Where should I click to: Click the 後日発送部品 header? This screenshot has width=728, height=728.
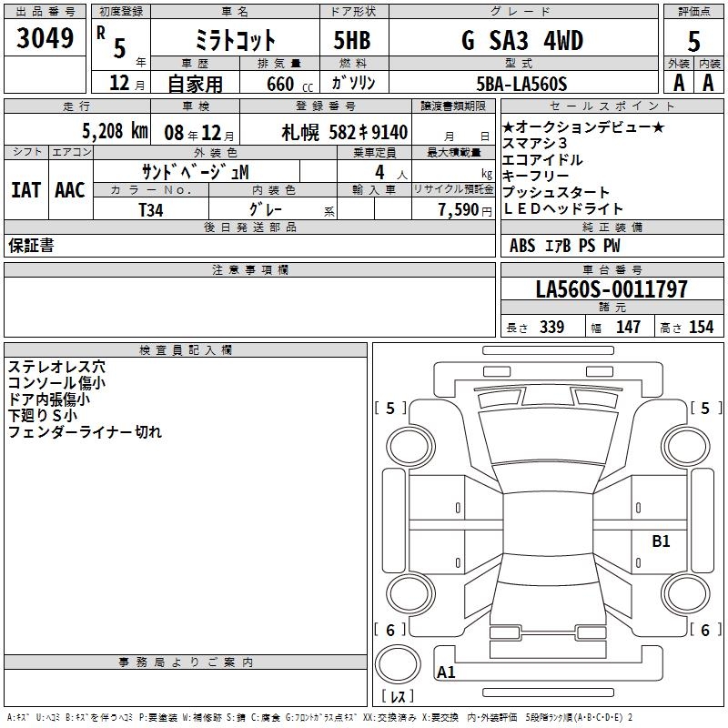[x=249, y=227]
